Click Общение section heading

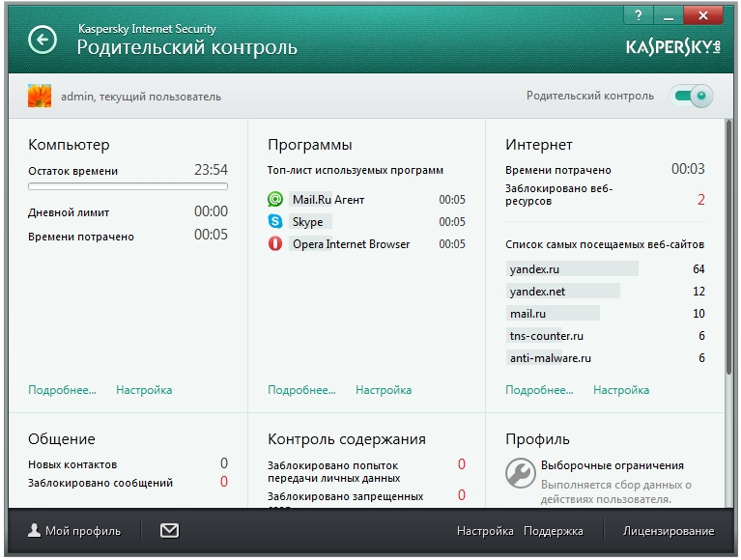62,439
